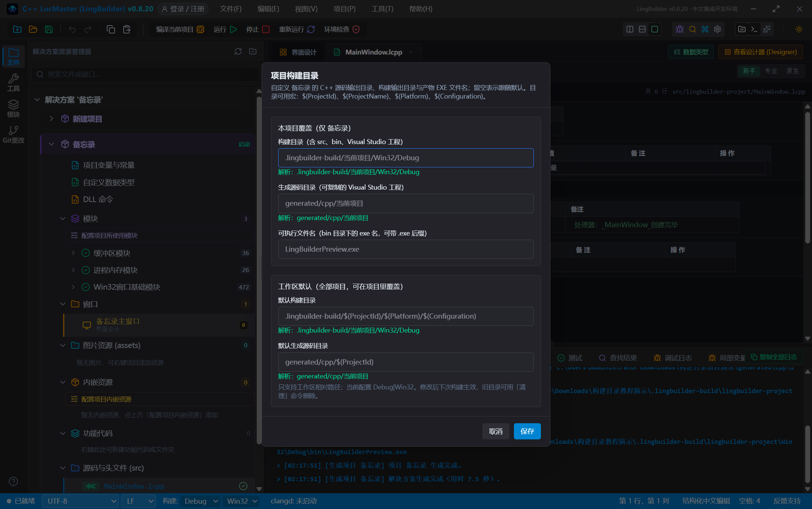Open the debug bug icon

tap(680, 29)
